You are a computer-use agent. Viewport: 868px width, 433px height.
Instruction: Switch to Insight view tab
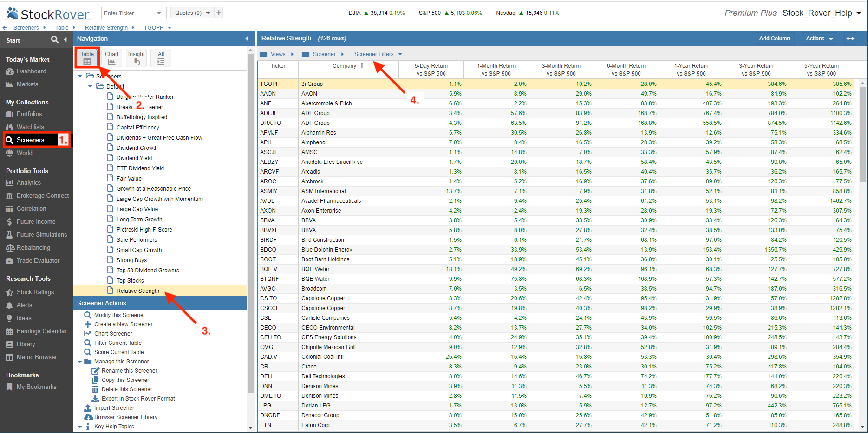136,58
